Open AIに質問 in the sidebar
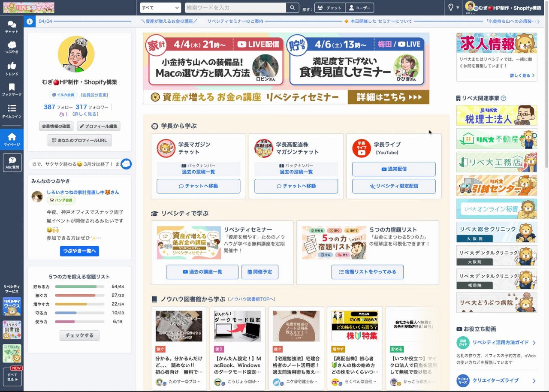549x392 pixels. 12,163
